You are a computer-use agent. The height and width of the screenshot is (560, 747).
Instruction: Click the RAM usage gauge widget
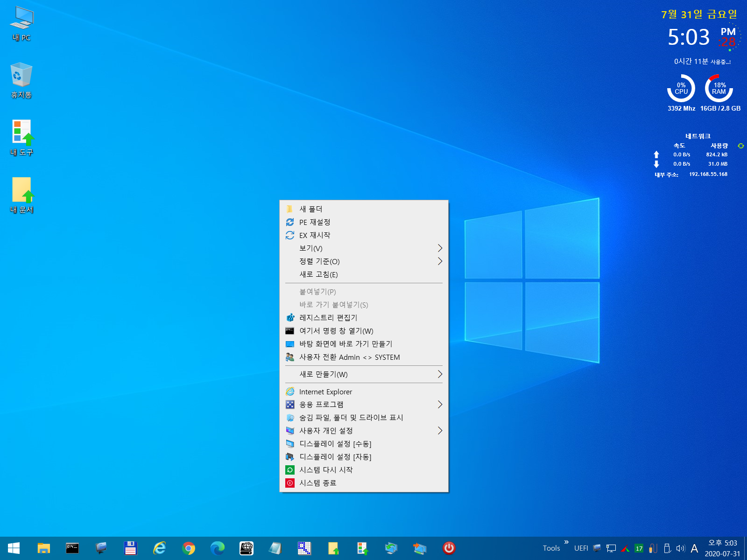tap(719, 88)
